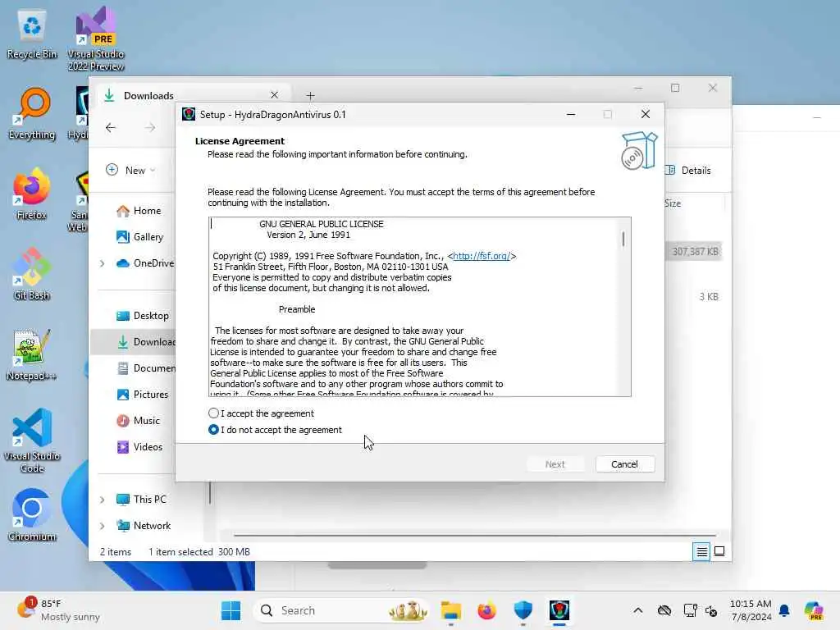Sort by Size column header in Explorer

click(673, 203)
